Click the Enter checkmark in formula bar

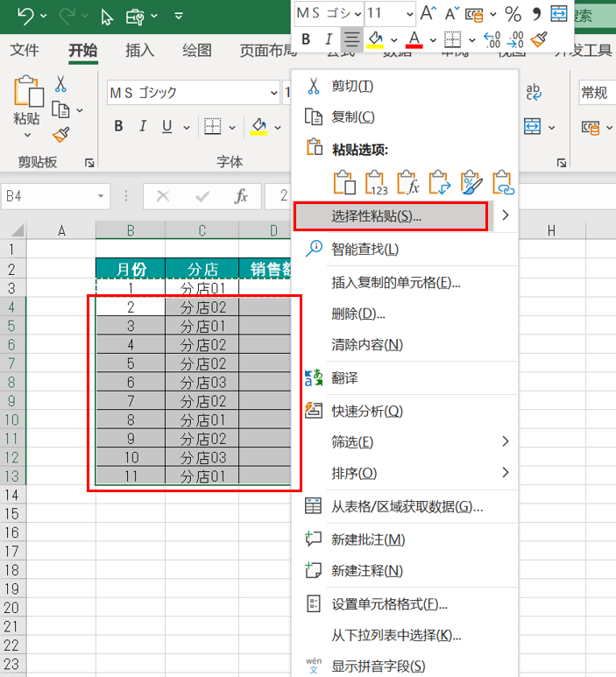[x=202, y=197]
